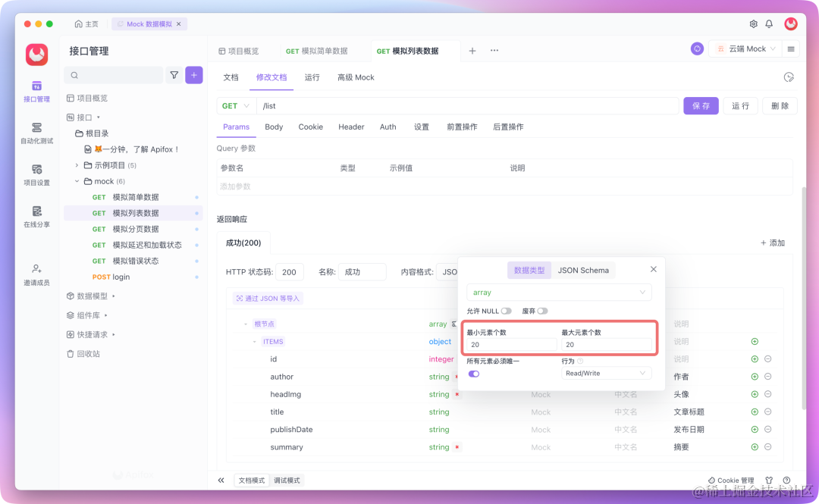819x504 pixels.
Task: Toggle the 废弃 switch
Action: click(542, 311)
